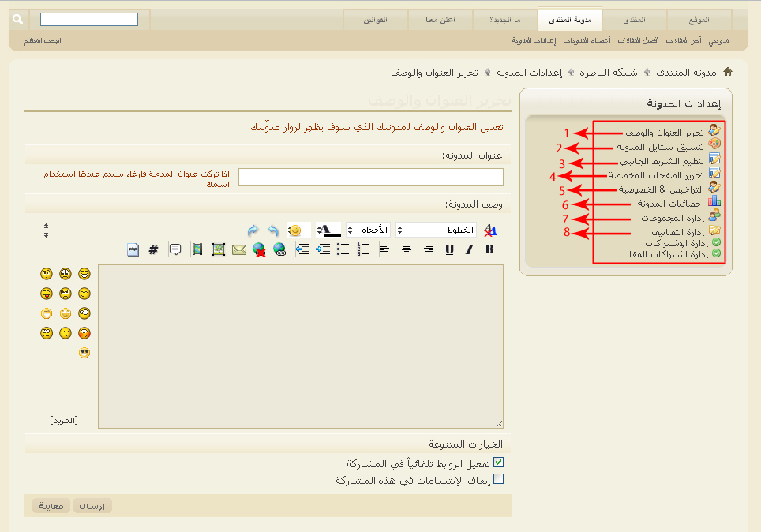Decrease editor size with up arrows
This screenshot has height=532, width=761.
coord(46,227)
